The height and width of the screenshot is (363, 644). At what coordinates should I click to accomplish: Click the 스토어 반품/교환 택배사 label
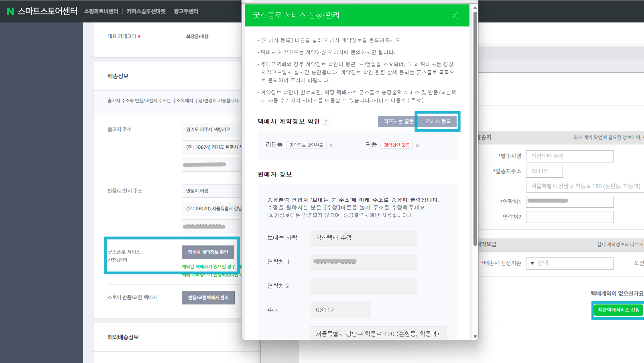coord(132,297)
